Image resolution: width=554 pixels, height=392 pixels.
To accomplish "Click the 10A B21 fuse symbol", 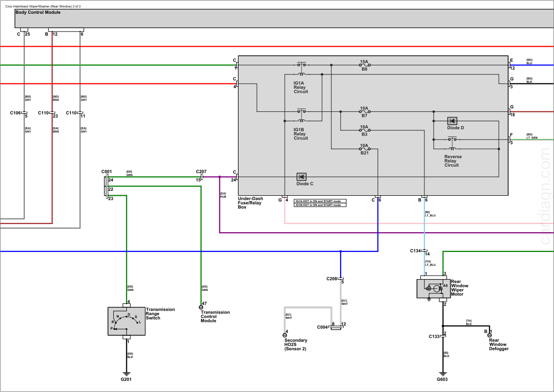I will [364, 149].
